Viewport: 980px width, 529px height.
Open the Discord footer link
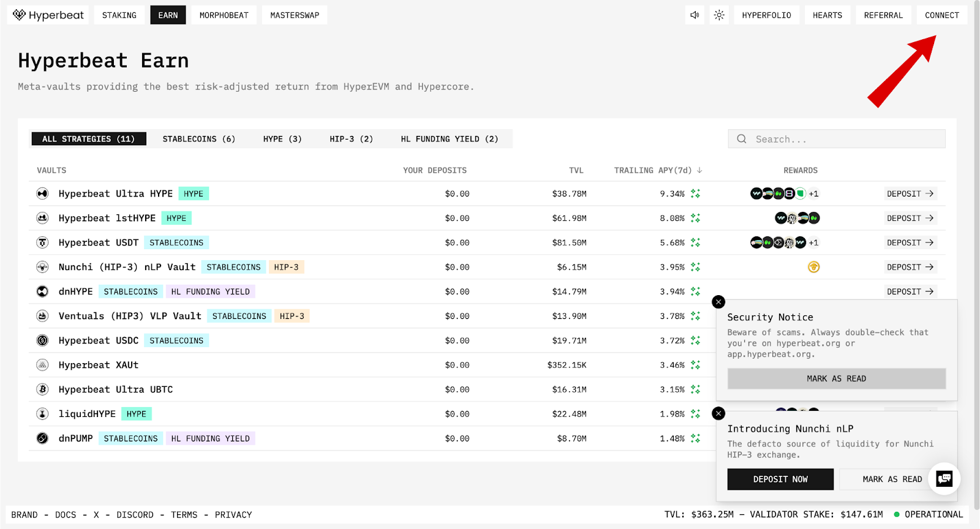pyautogui.click(x=135, y=515)
